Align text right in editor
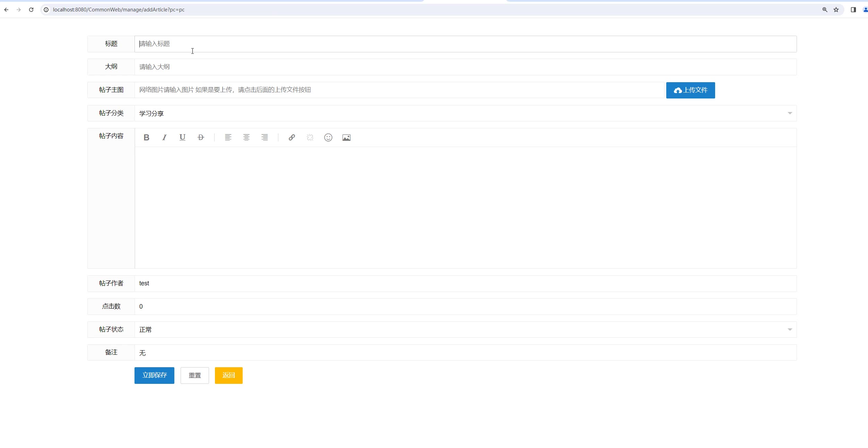 click(264, 138)
